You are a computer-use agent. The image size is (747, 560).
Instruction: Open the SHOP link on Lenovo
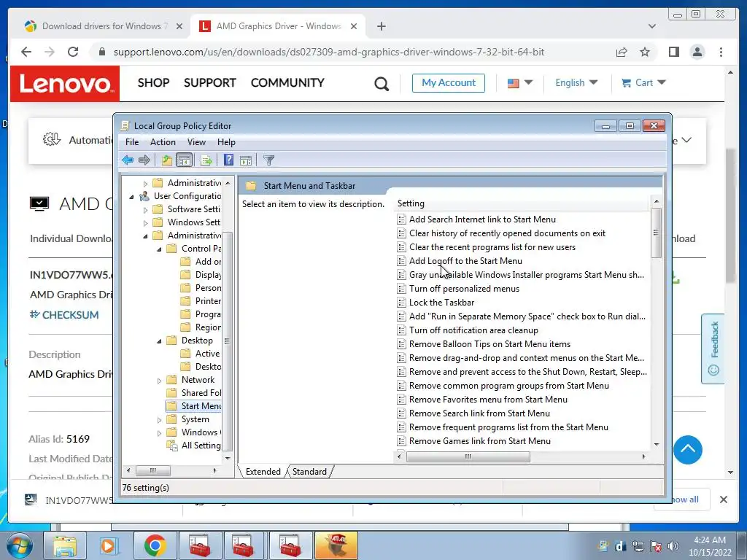coord(153,83)
